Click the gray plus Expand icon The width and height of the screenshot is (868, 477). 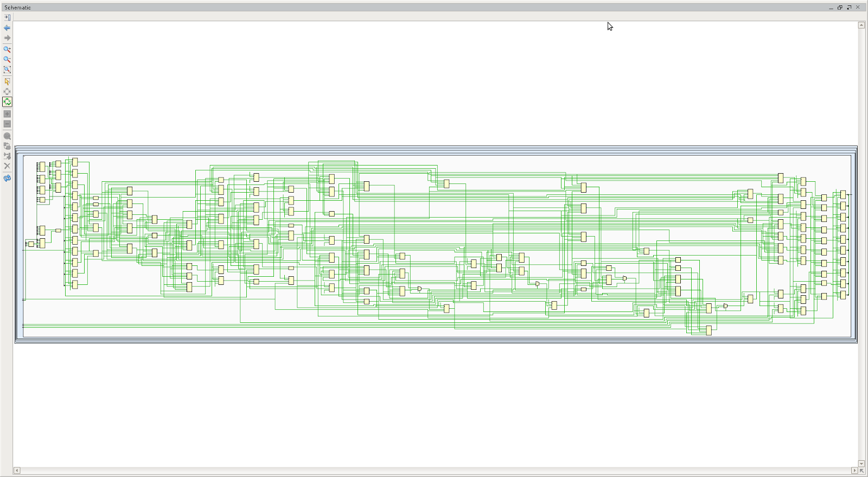click(x=7, y=114)
